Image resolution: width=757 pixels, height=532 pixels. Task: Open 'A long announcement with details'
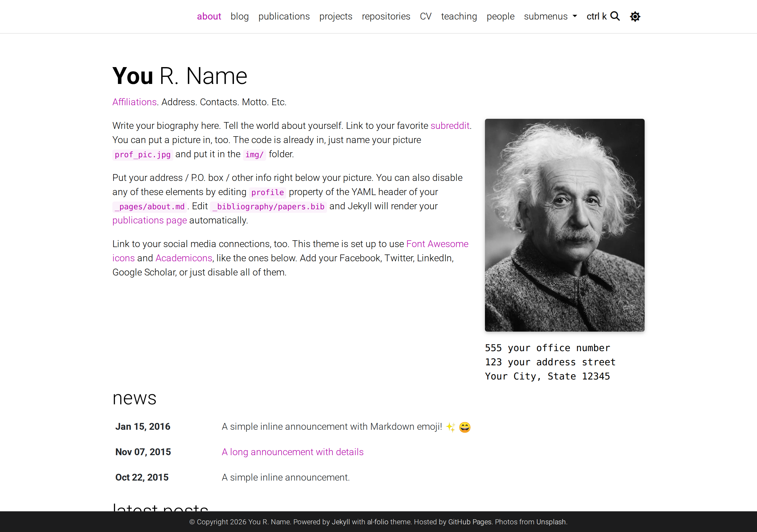click(x=292, y=452)
